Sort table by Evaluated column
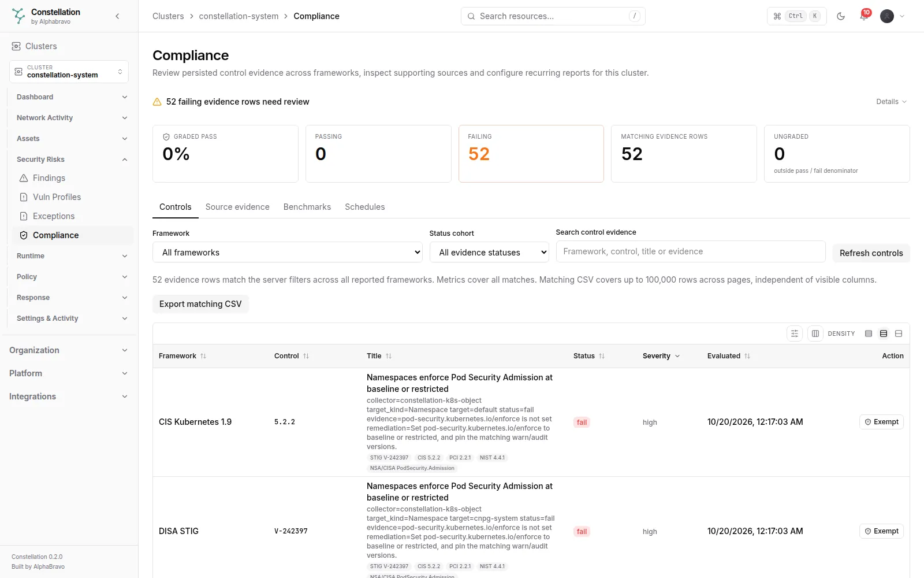Viewport: 924px width, 578px height. tap(729, 356)
